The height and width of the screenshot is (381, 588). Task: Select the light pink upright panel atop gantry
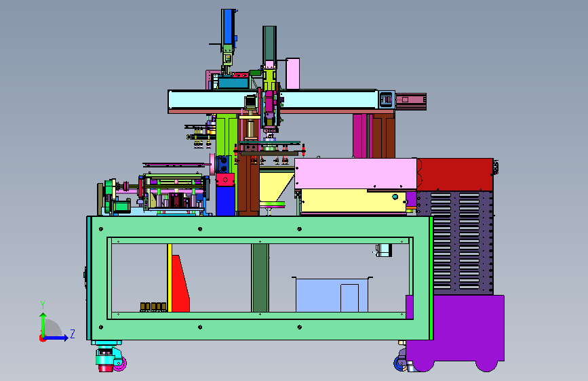293,74
